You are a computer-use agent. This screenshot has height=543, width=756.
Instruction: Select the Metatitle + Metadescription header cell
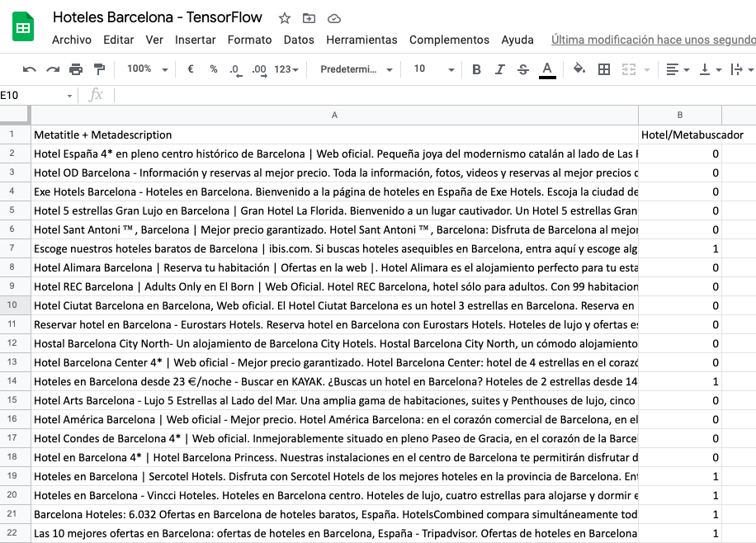pos(334,135)
